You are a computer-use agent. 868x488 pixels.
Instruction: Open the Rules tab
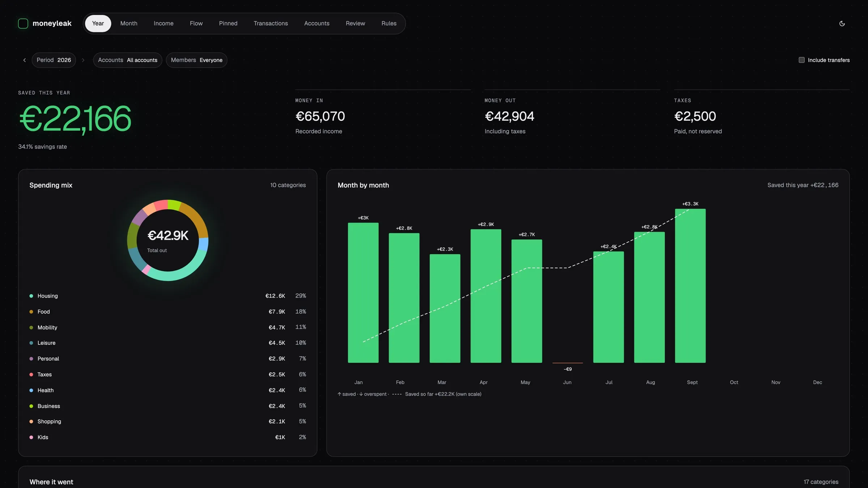click(x=389, y=23)
